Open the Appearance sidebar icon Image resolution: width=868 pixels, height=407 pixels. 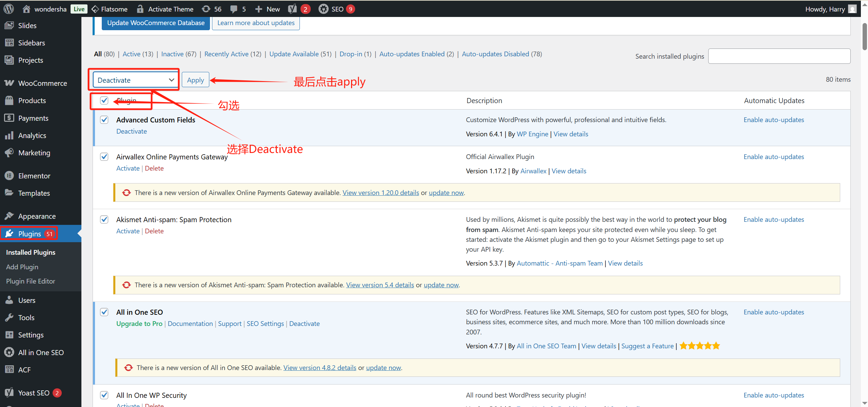pyautogui.click(x=9, y=216)
